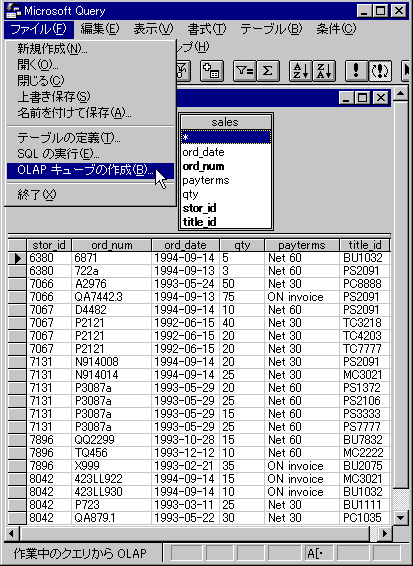
Task: Click the vertical scrollbar down arrow
Action: coord(400,518)
